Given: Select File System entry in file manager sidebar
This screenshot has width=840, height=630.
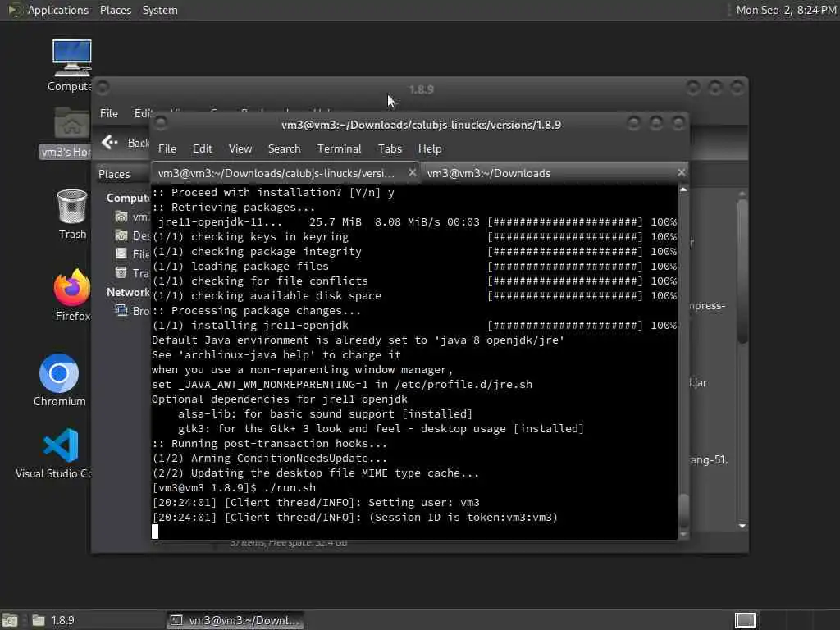Looking at the screenshot, I should pyautogui.click(x=132, y=254).
